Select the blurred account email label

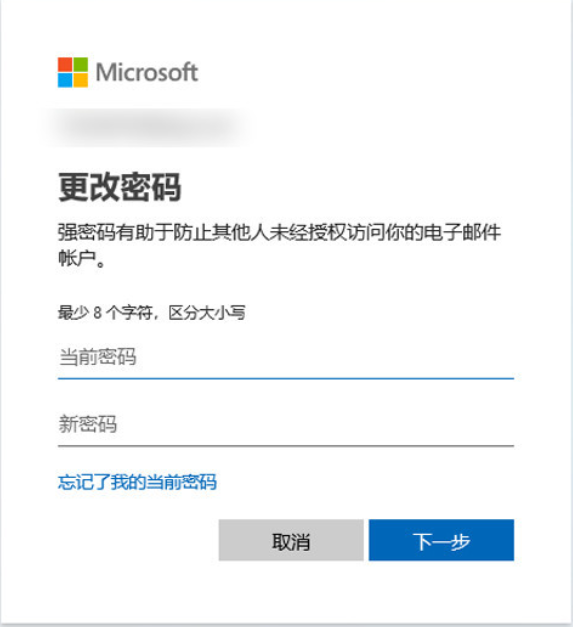click(x=148, y=127)
